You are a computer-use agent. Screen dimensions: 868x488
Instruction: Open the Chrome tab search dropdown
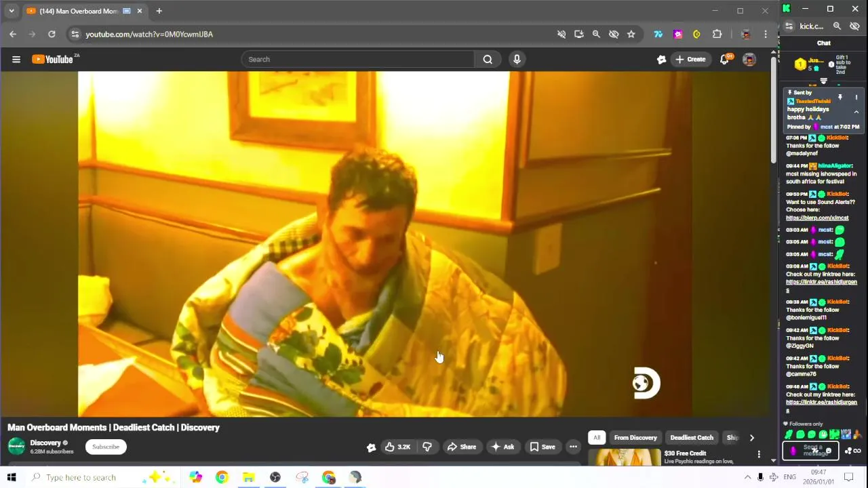(x=11, y=11)
